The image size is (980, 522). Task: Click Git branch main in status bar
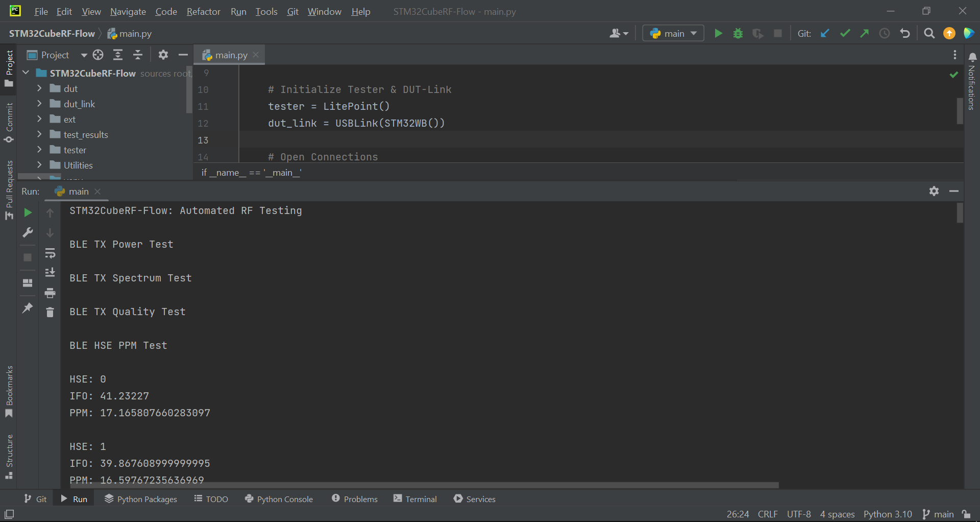(938, 514)
